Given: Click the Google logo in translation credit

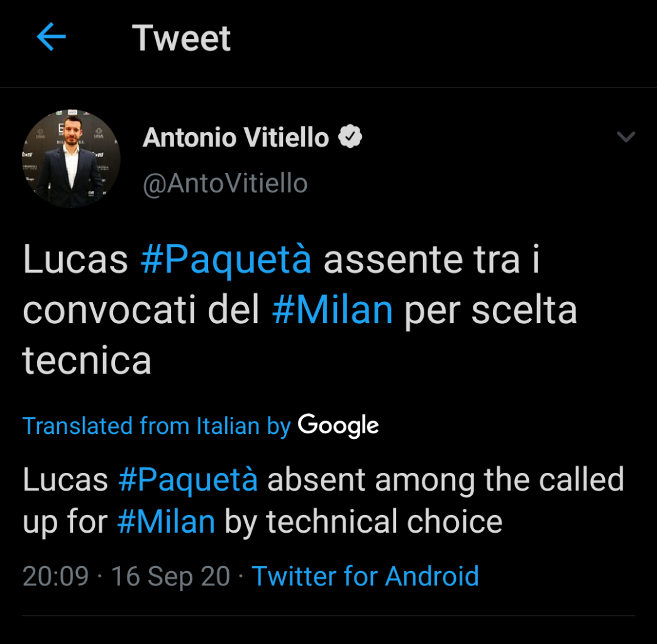Looking at the screenshot, I should [x=338, y=426].
